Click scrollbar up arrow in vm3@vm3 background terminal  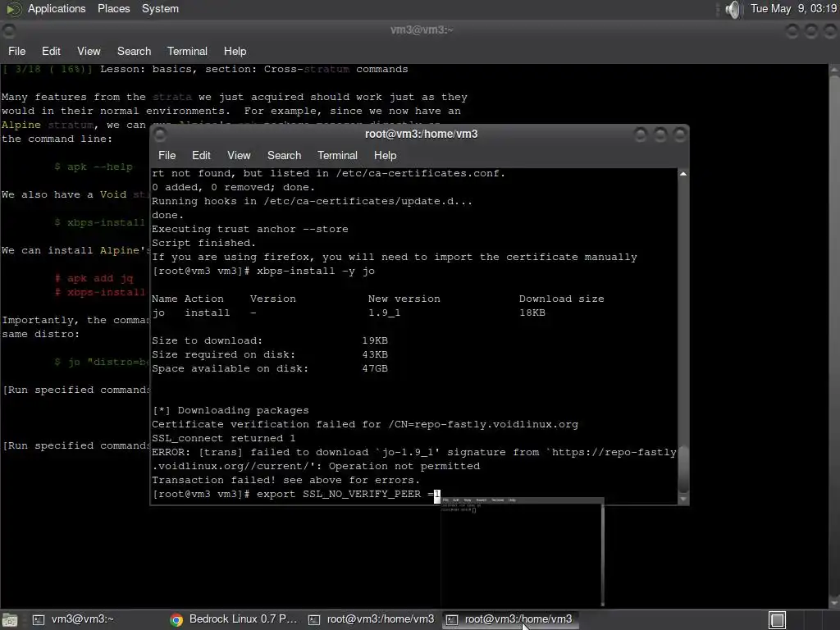(834, 70)
